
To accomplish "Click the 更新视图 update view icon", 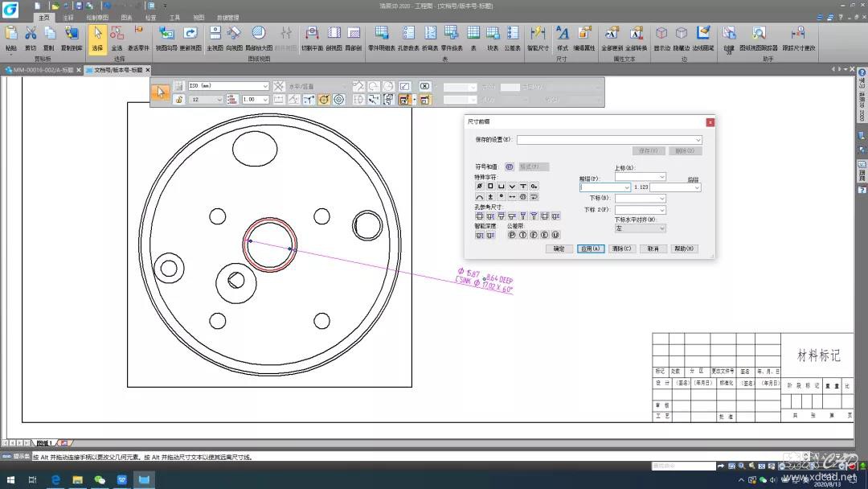I will (190, 33).
